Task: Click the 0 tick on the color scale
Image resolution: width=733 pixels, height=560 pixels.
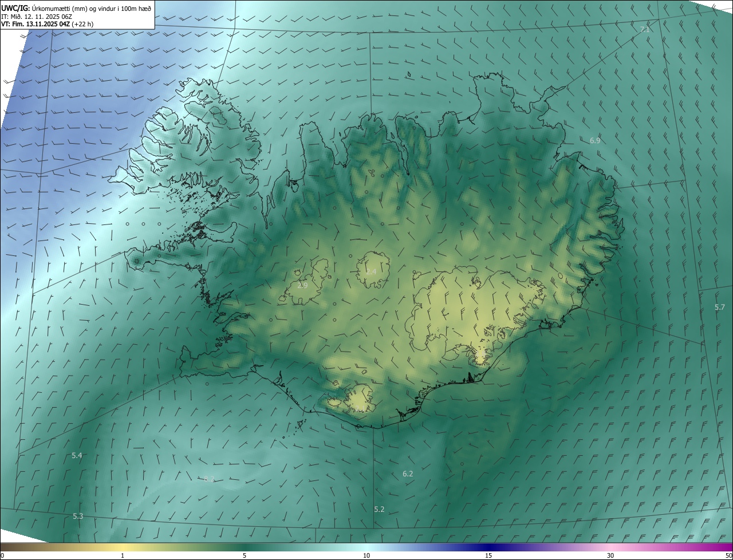Action: [x=2, y=555]
